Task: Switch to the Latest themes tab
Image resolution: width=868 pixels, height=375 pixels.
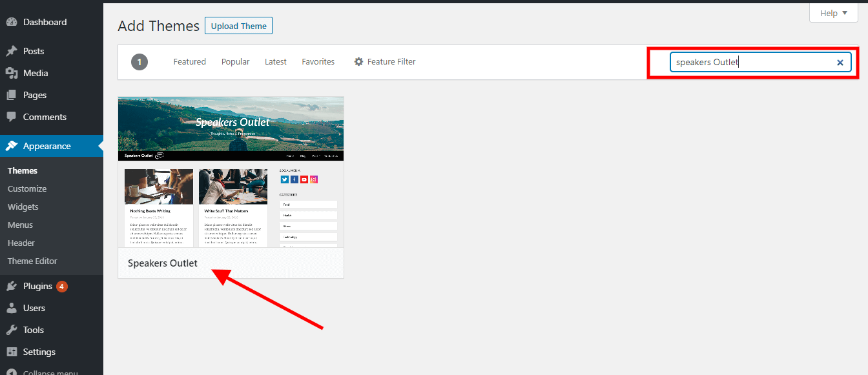Action: pos(276,61)
